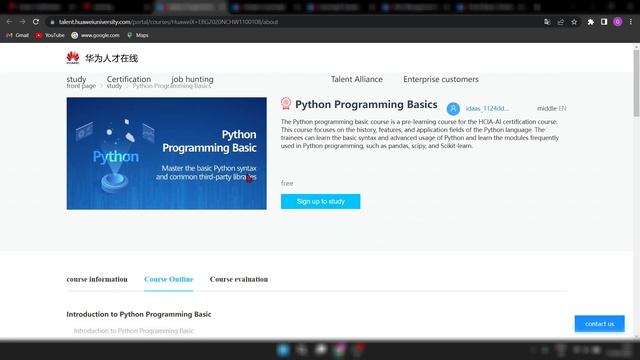Toggle the browser side panel icon
Viewport: 640px width, 360px height.
click(604, 22)
